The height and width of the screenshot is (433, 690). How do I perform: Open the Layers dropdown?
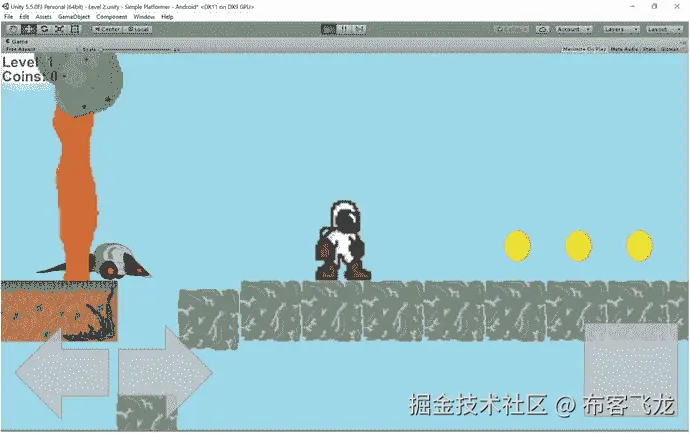[x=621, y=29]
